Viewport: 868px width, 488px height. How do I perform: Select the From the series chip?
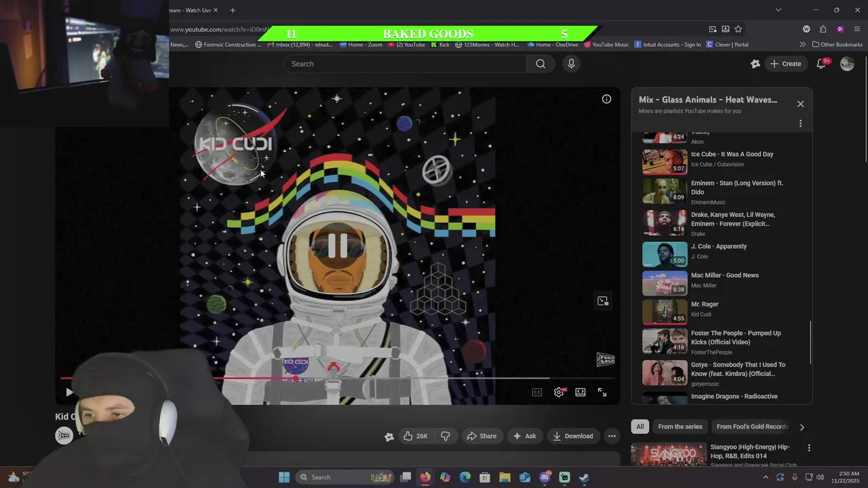click(679, 426)
